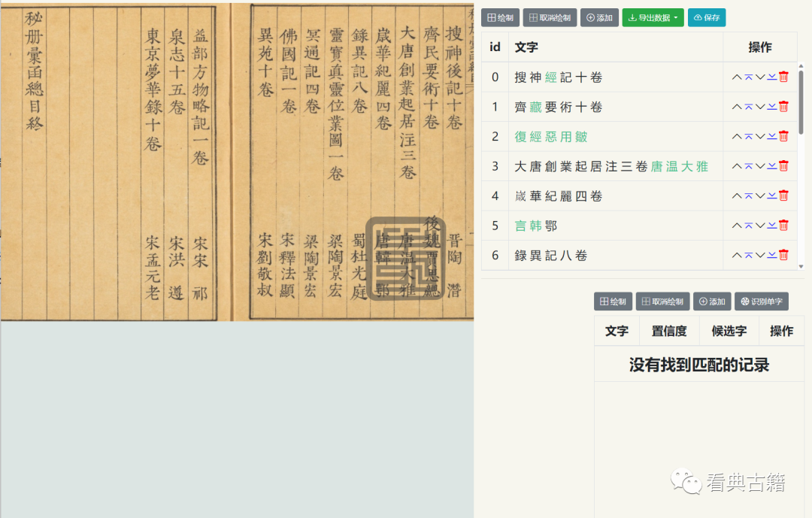Click the lower panel 取消绘制 cancel-draw icon
Image resolution: width=812 pixels, height=518 pixels.
tap(662, 301)
